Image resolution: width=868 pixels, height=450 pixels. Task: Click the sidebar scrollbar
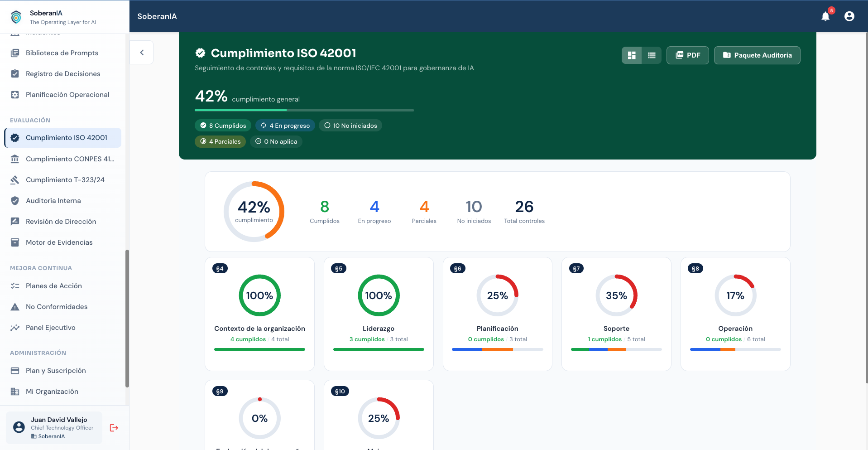tap(127, 318)
